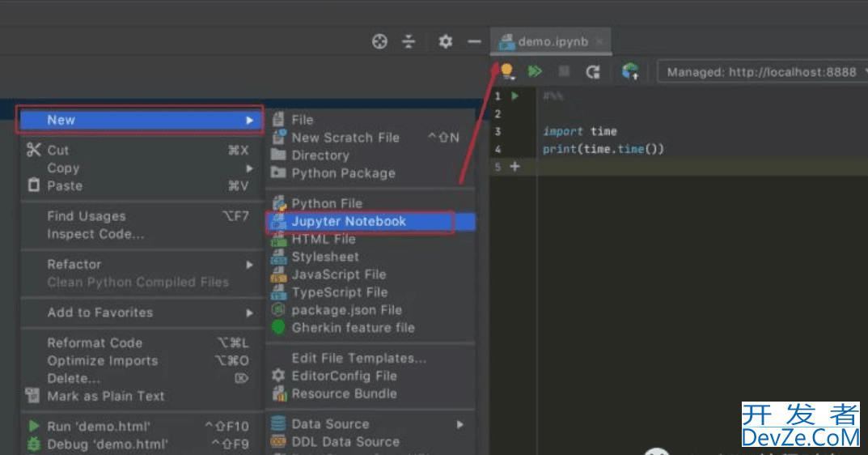Run 'demo.html' from context menu
868x455 pixels.
[140, 426]
